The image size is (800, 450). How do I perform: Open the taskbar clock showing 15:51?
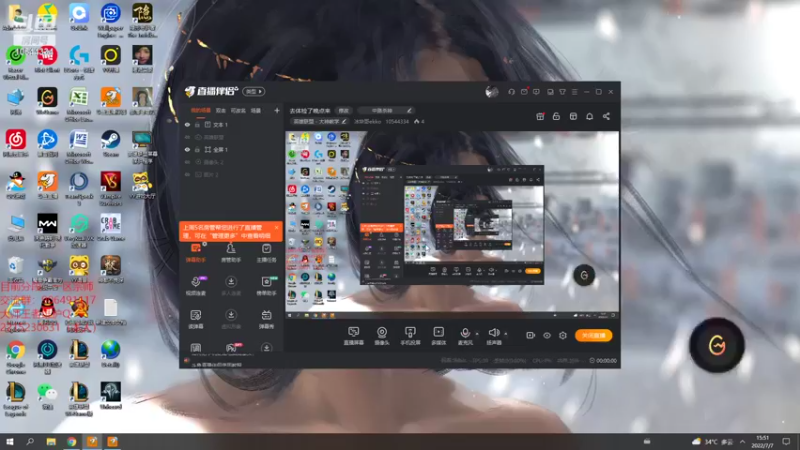coord(762,441)
